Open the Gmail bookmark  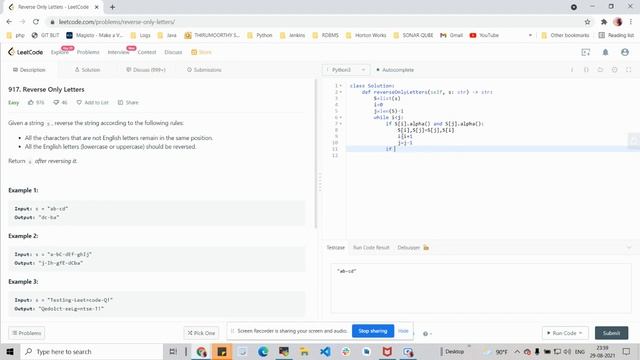point(451,36)
